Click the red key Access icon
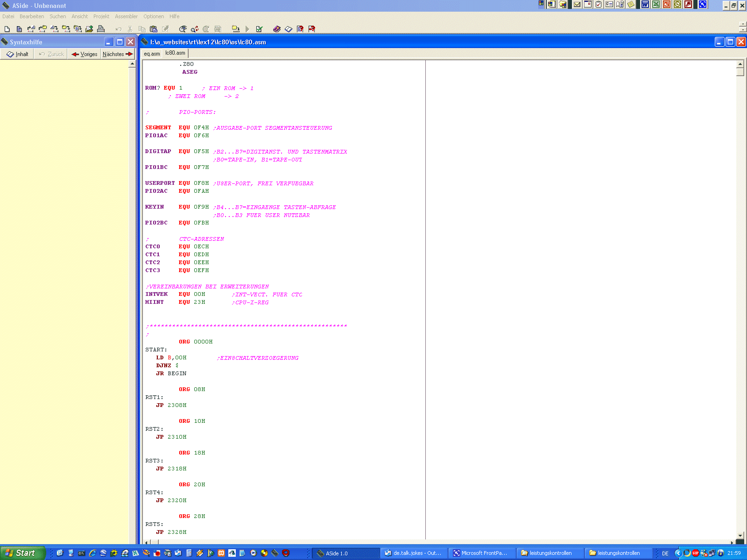The image size is (747, 560). tap(688, 5)
